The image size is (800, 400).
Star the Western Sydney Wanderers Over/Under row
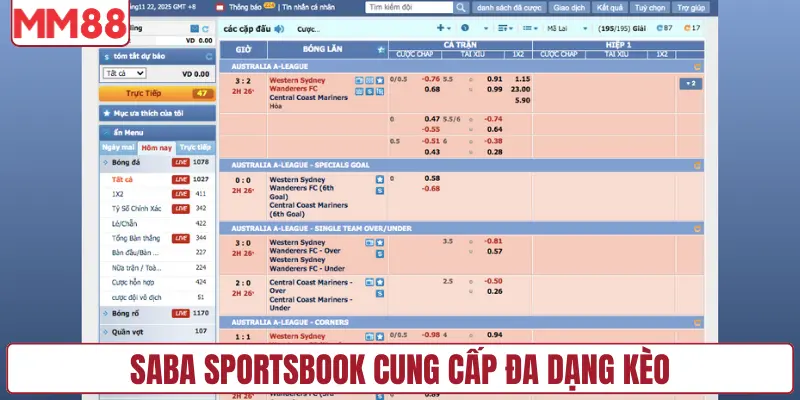(x=380, y=243)
